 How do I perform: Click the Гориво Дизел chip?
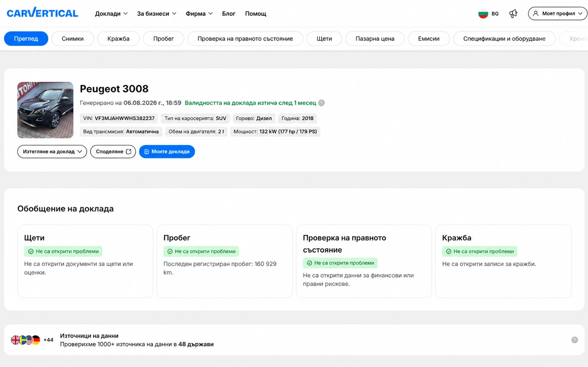click(254, 119)
